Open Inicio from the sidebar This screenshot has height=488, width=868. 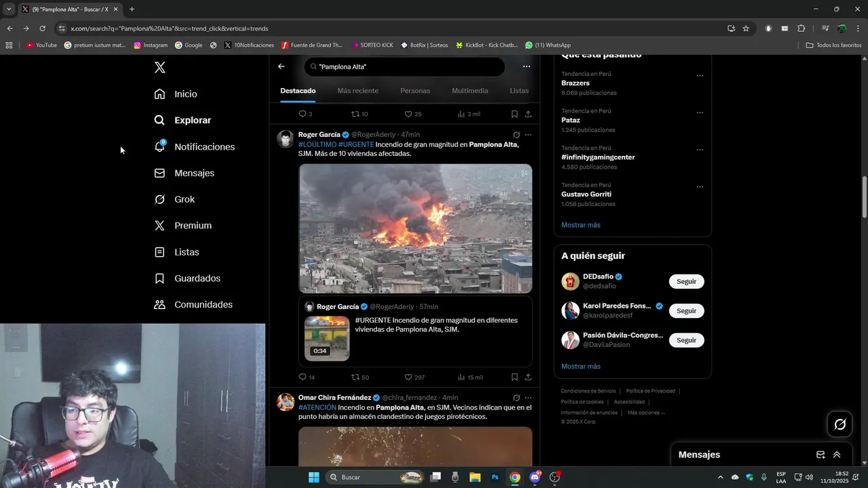(176, 94)
